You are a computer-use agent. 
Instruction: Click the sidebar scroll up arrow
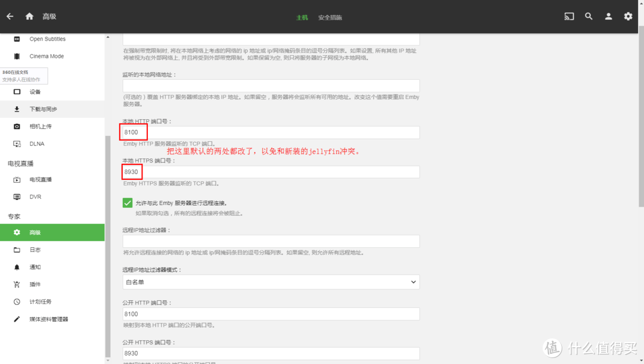(x=108, y=38)
